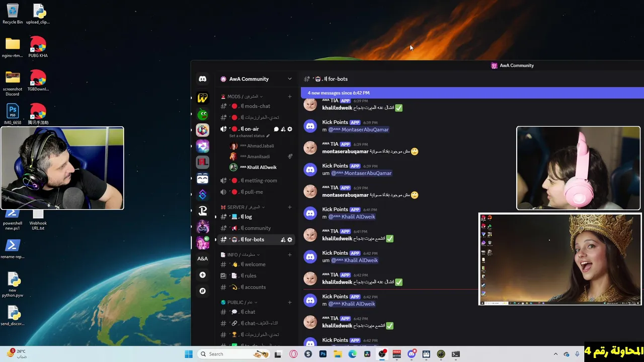
Task: Select Khalil AlDweik in voice channel
Action: (261, 167)
